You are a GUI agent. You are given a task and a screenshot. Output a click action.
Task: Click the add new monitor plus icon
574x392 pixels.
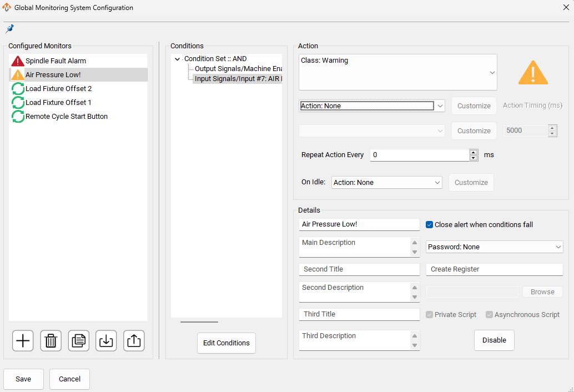pos(23,340)
